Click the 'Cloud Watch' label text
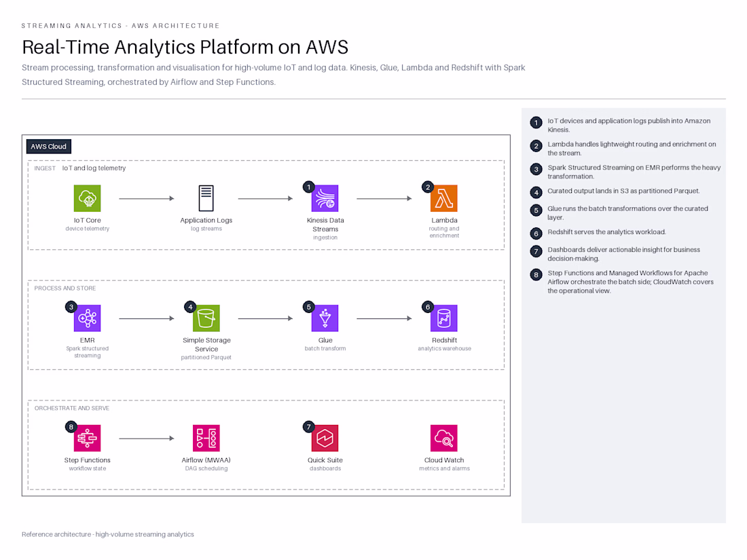Viewport: 747px width, 560px height. click(445, 460)
